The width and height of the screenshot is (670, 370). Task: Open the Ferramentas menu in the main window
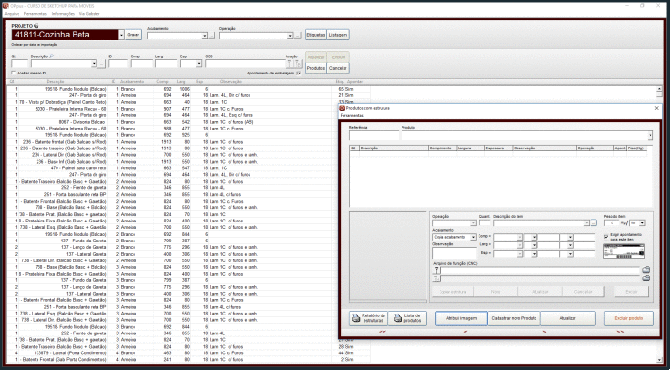35,14
